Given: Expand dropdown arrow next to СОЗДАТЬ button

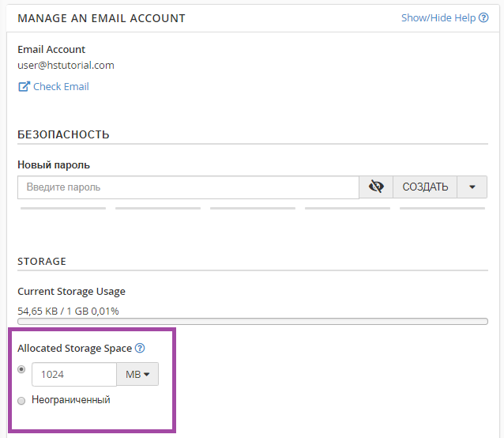Looking at the screenshot, I should 472,187.
